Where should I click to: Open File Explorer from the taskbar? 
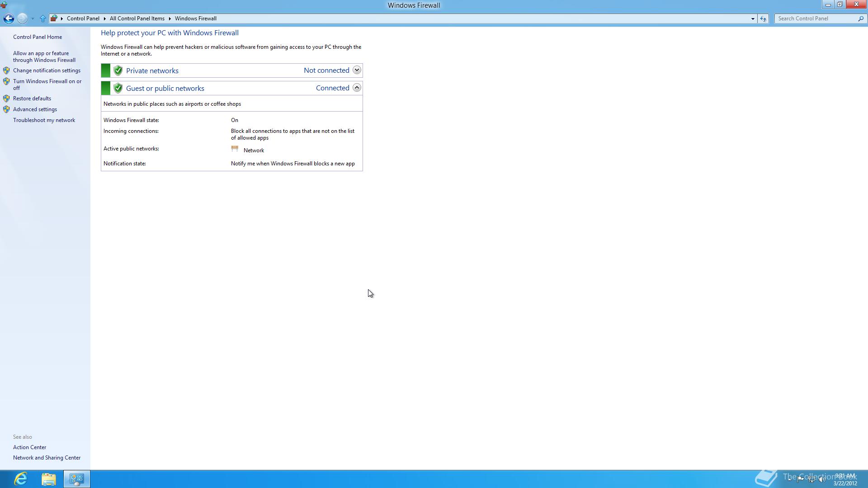[x=49, y=479]
